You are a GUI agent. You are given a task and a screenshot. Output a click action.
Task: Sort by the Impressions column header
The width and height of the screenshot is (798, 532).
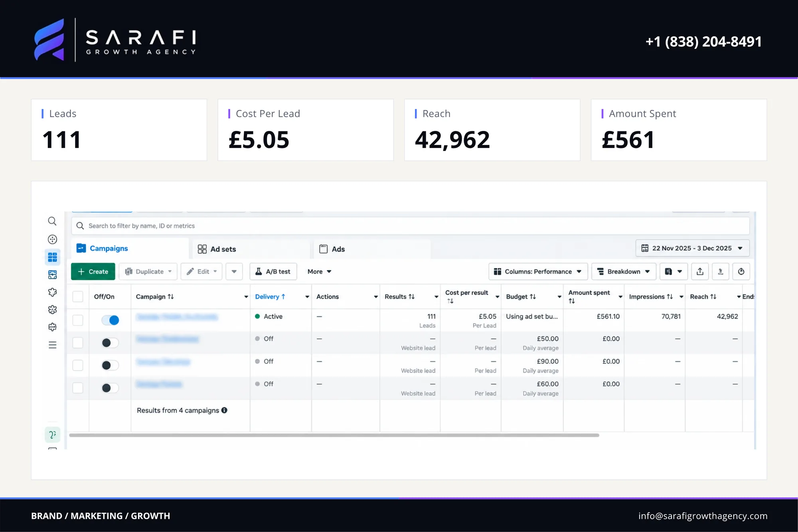click(x=651, y=297)
